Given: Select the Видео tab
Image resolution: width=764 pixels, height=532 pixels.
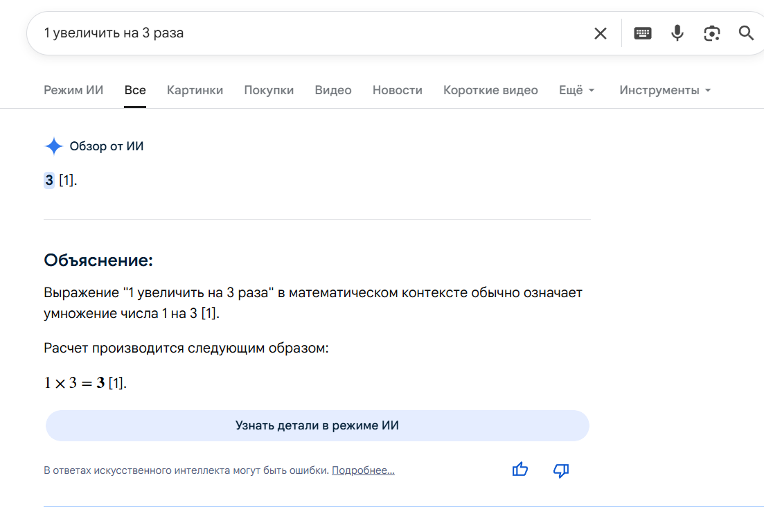Looking at the screenshot, I should click(x=333, y=90).
